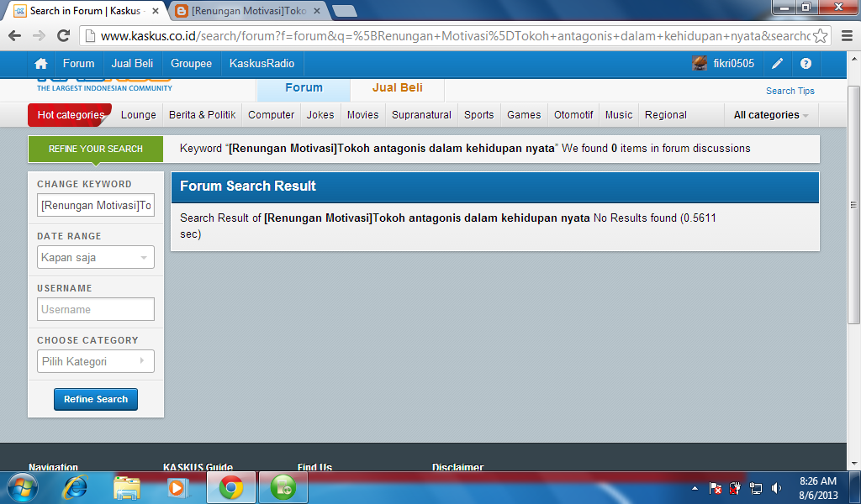Launch Internet Explorer from the taskbar

point(75,487)
